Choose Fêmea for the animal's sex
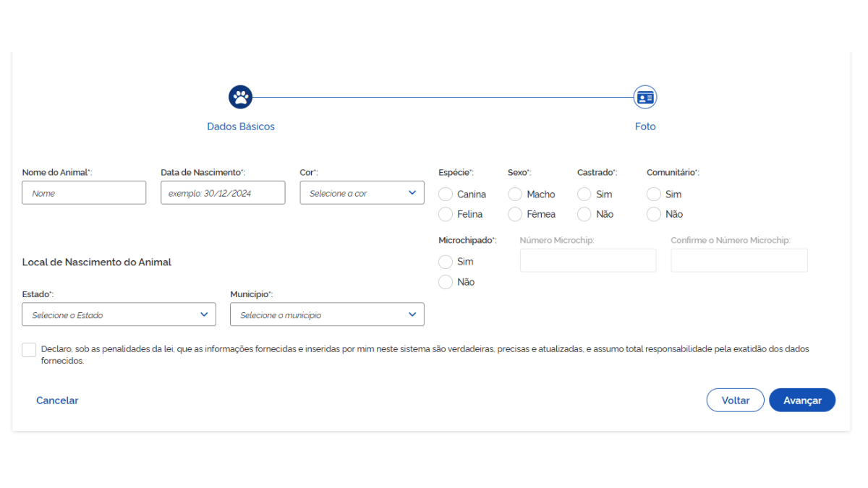The image size is (868, 488). 515,214
